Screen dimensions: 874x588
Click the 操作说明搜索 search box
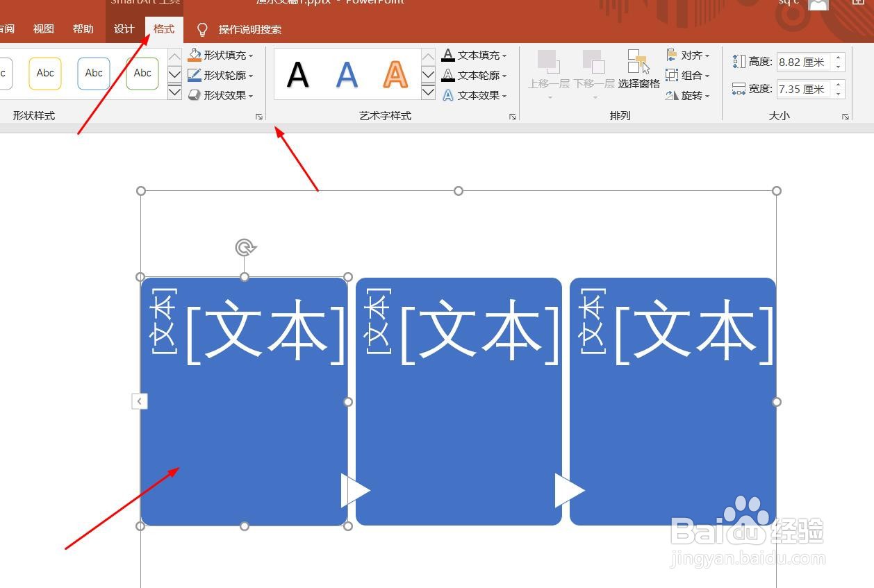click(250, 29)
